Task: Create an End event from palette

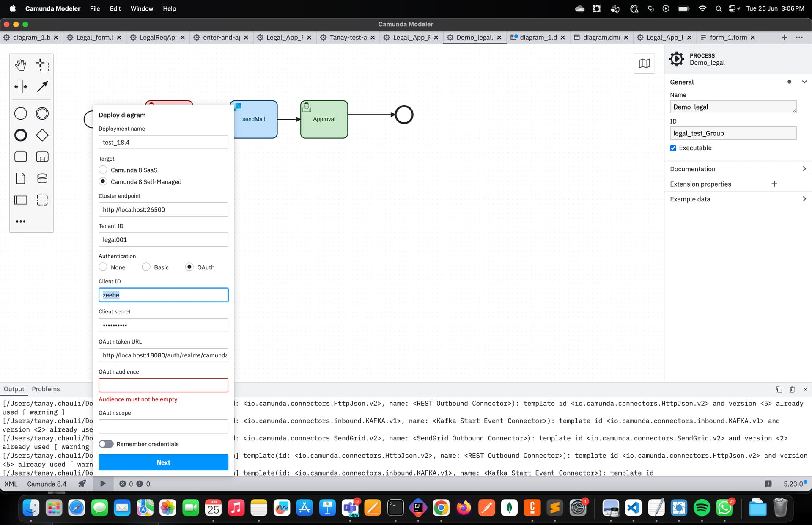Action: [20, 135]
